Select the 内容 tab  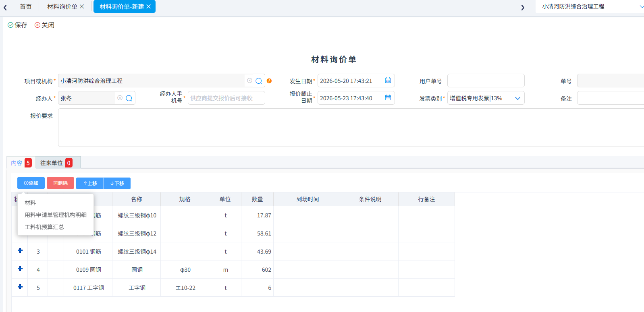point(21,163)
